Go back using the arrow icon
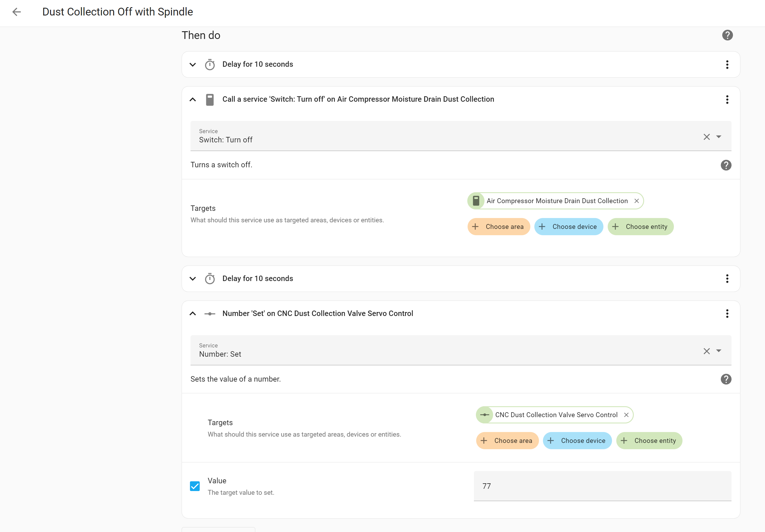 point(17,12)
